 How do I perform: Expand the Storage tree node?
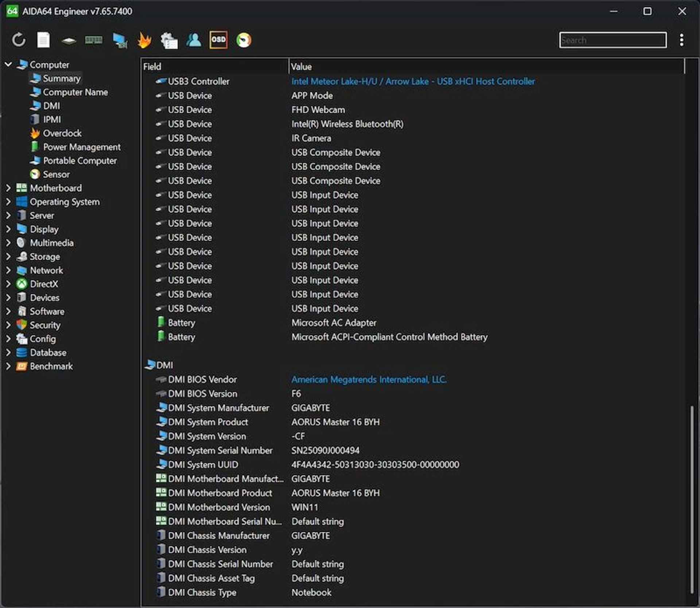click(8, 257)
